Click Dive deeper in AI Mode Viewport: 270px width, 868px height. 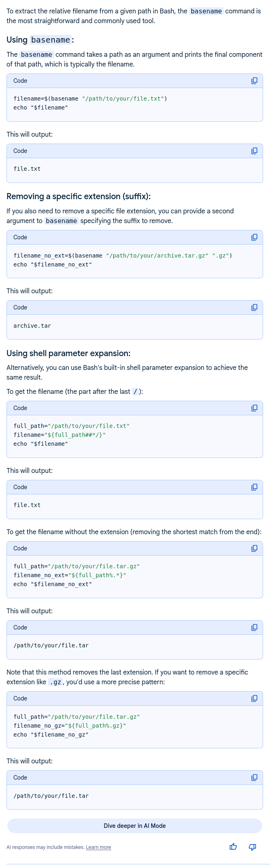[x=135, y=826]
